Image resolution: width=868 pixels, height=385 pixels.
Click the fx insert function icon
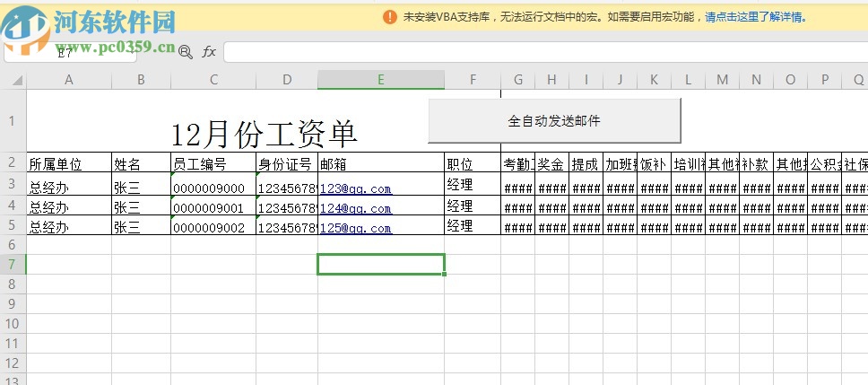pos(209,52)
